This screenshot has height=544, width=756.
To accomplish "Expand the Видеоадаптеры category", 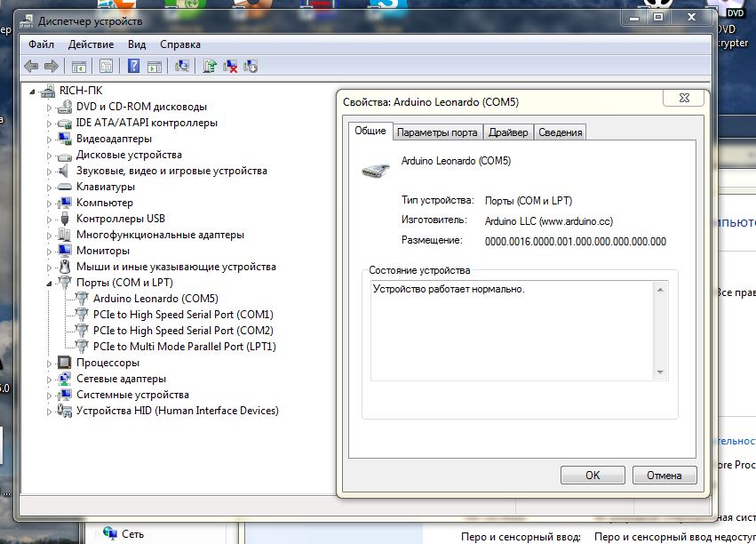I will [50, 139].
